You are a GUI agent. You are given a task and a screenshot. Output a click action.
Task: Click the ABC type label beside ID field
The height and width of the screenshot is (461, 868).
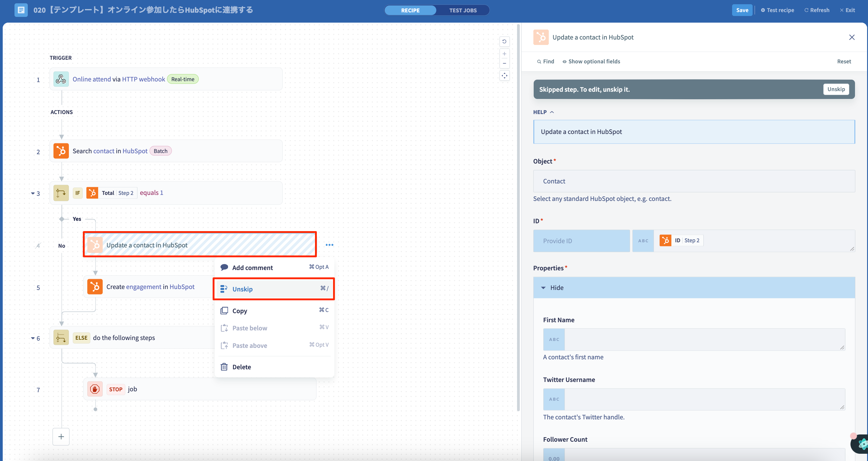pos(643,241)
